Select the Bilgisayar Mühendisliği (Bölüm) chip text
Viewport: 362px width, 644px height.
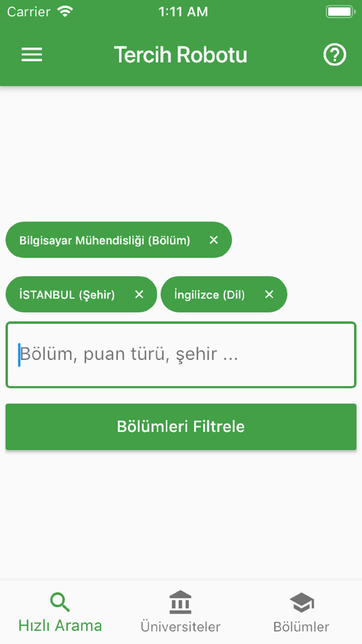click(105, 240)
